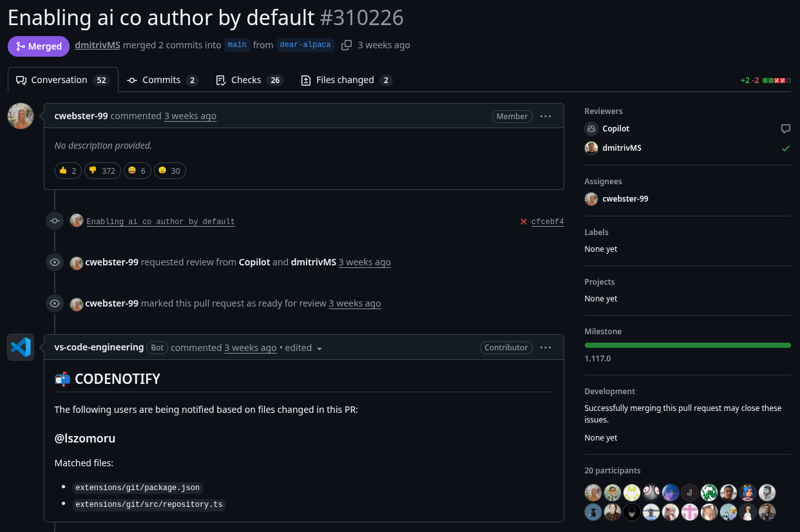
Task: Toggle the thumbs-up reaction with 2 votes
Action: pos(68,171)
